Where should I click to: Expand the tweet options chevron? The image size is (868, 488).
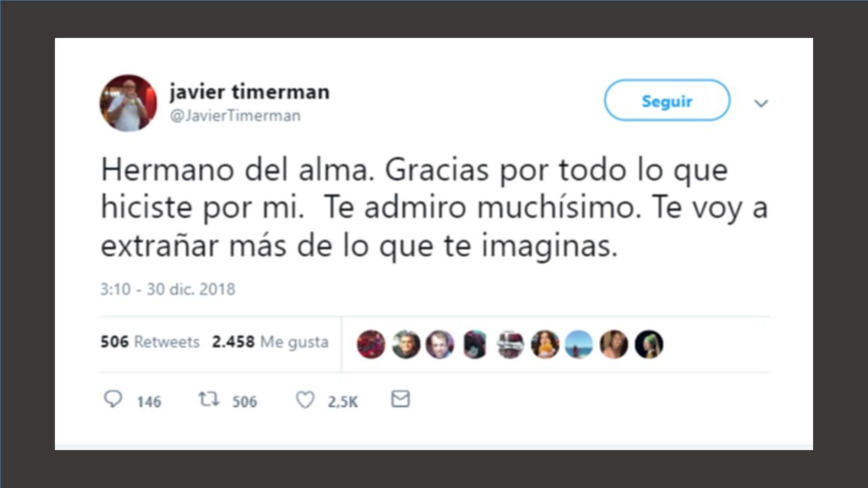pyautogui.click(x=762, y=104)
